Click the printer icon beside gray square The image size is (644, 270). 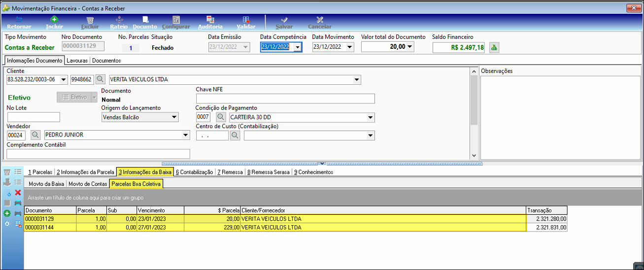[18, 202]
